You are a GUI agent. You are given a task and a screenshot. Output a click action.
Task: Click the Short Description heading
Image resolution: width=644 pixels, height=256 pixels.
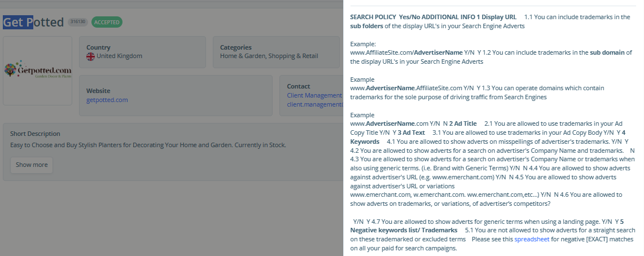pyautogui.click(x=36, y=134)
